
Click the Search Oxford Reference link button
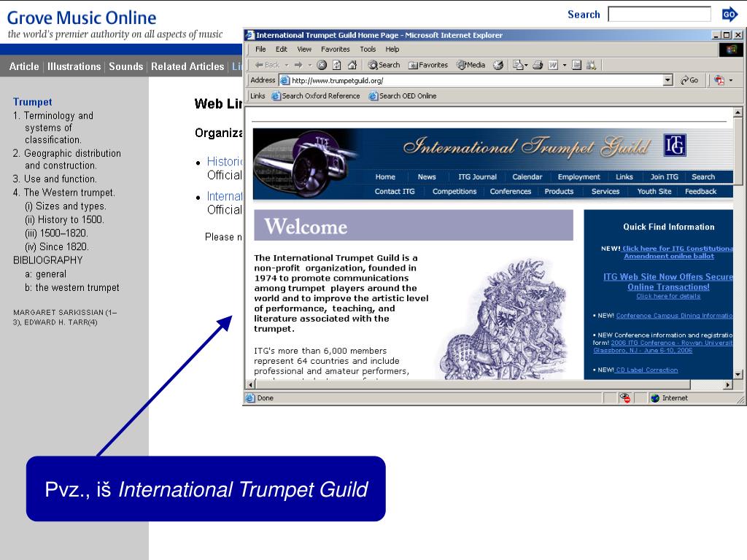[316, 96]
